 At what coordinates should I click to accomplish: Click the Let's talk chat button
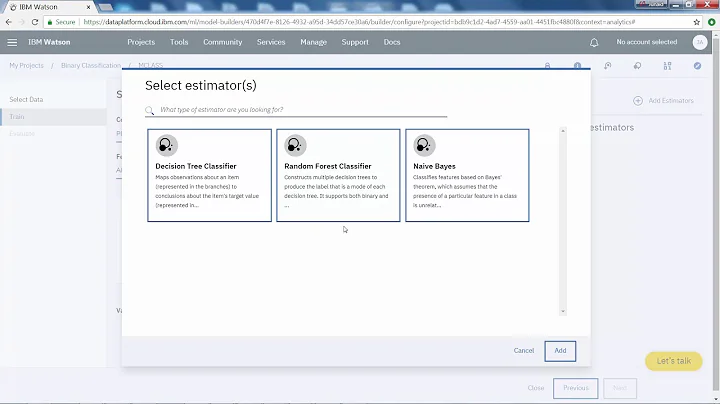pos(674,361)
